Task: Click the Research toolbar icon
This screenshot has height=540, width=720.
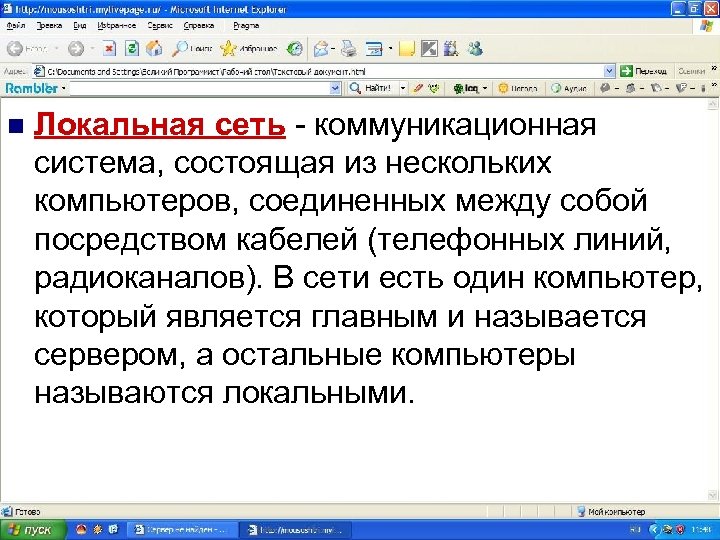Action: coord(451,48)
